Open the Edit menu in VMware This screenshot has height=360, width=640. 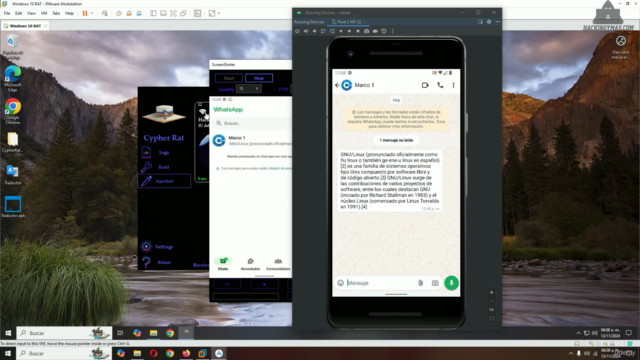click(18, 13)
